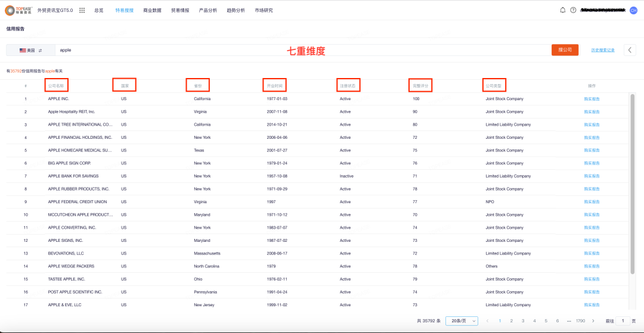Open 市场研究 tab
This screenshot has width=644, height=333.
pos(264,10)
